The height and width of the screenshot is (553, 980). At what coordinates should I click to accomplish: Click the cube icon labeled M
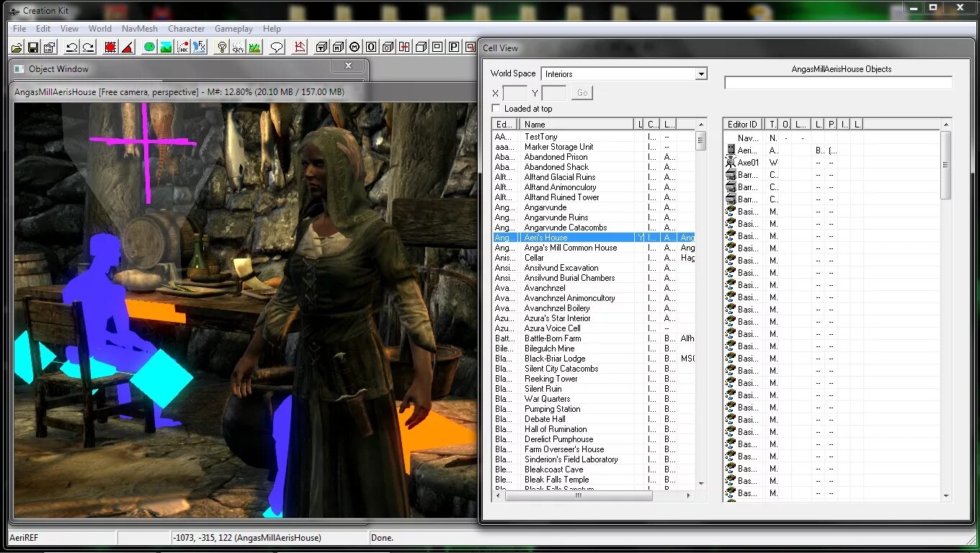click(338, 48)
